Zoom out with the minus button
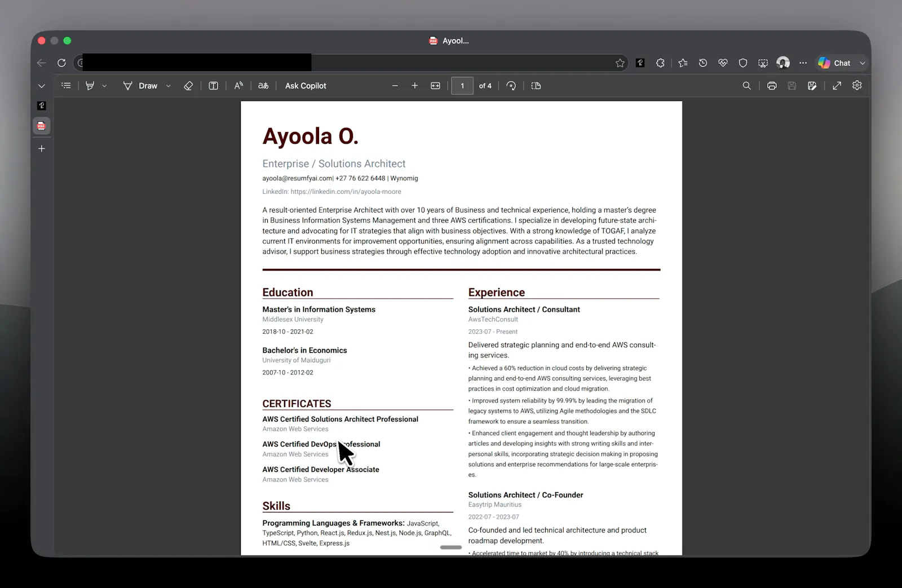The width and height of the screenshot is (902, 588). 395,86
